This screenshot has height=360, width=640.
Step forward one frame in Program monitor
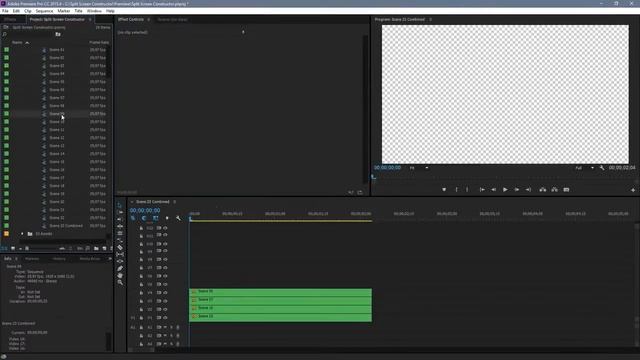click(517, 190)
